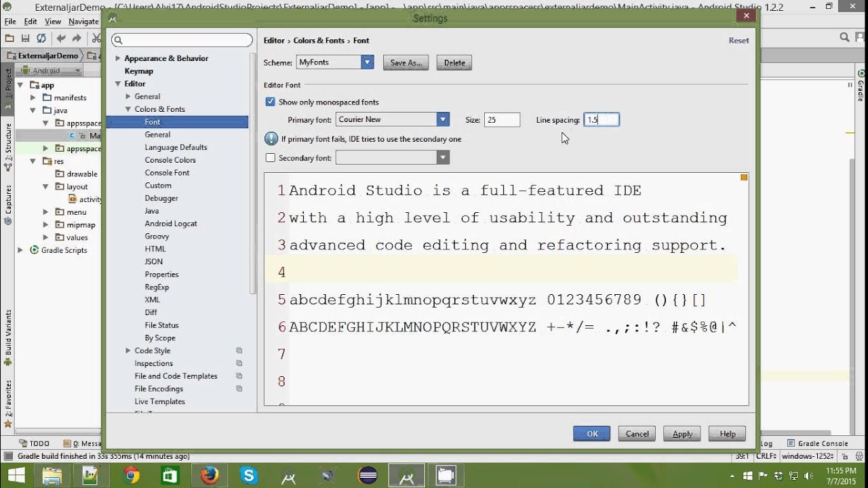
Task: Open the View menu
Action: 53,22
